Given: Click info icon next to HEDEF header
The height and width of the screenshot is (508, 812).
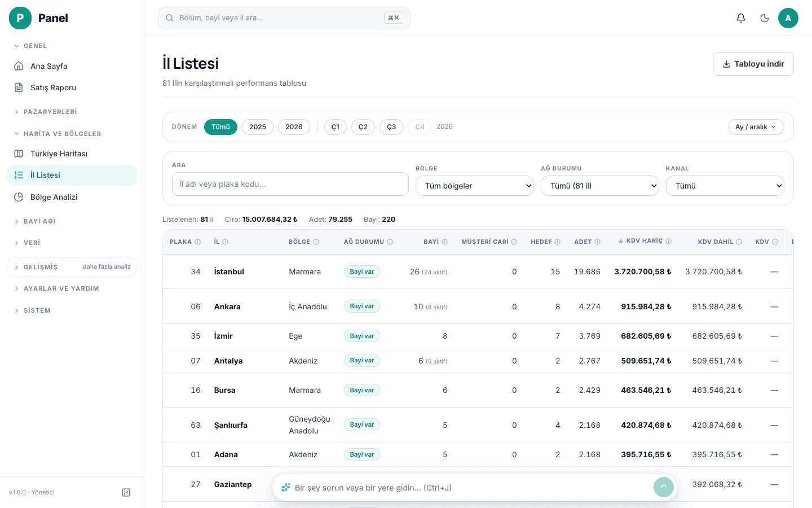Looking at the screenshot, I should tap(557, 242).
